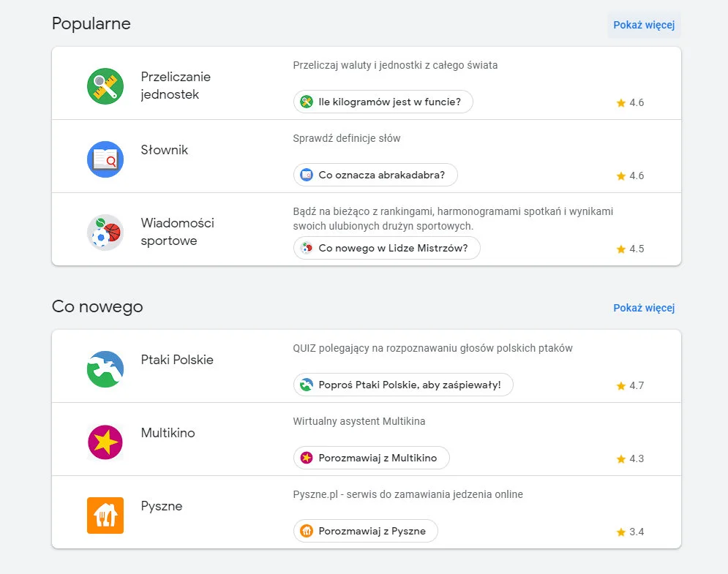
Task: Open the Pyszne orange house icon
Action: [105, 516]
